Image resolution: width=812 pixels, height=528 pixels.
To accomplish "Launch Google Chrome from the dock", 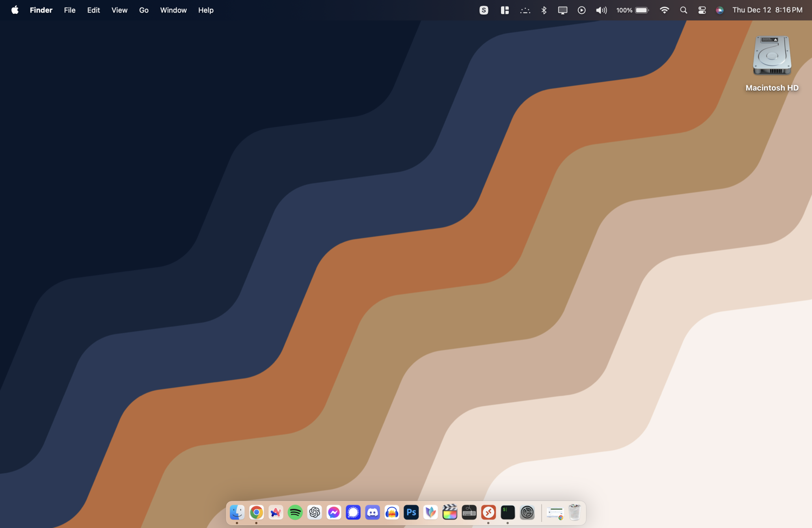I will [257, 513].
